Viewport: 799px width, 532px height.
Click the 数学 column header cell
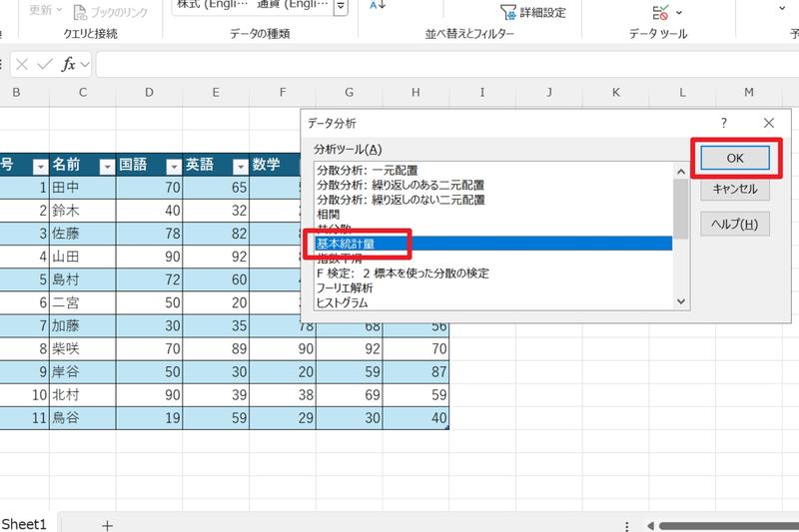click(274, 165)
